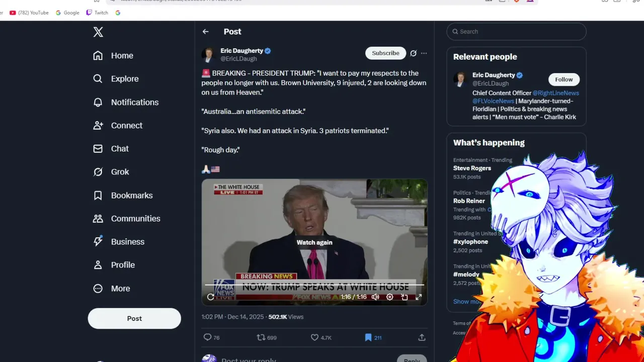Open Rob Reiner trending topic

469,201
